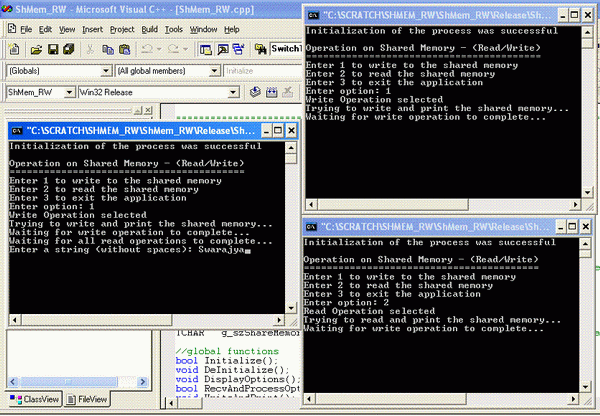Click scroll-left arrow in Read Operation console
Screen dimensions: 600x416
coord(309,399)
